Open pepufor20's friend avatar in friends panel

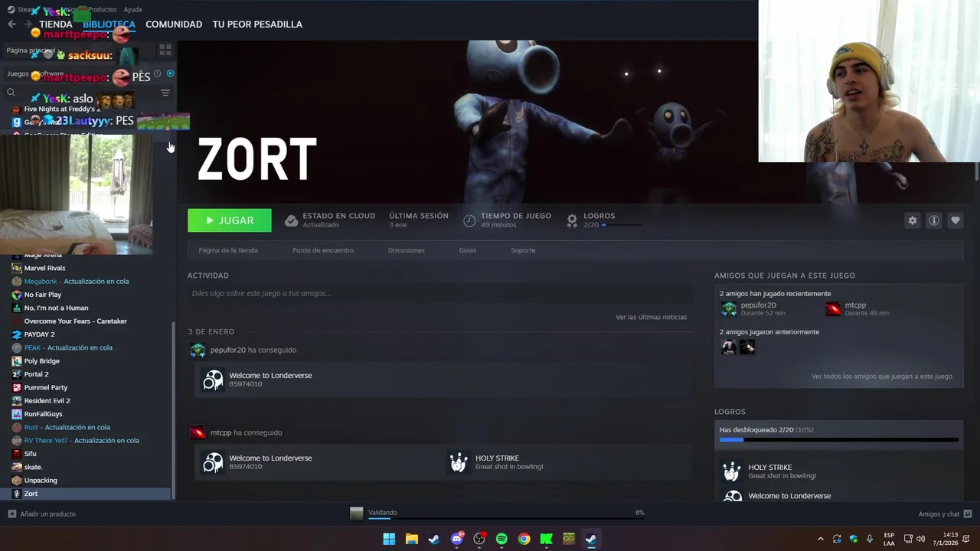(729, 308)
